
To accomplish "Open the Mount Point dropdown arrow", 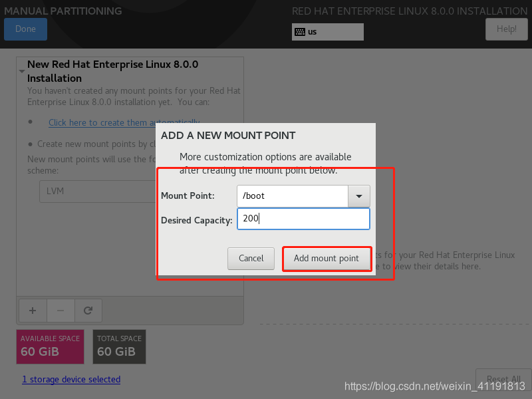I will [358, 196].
